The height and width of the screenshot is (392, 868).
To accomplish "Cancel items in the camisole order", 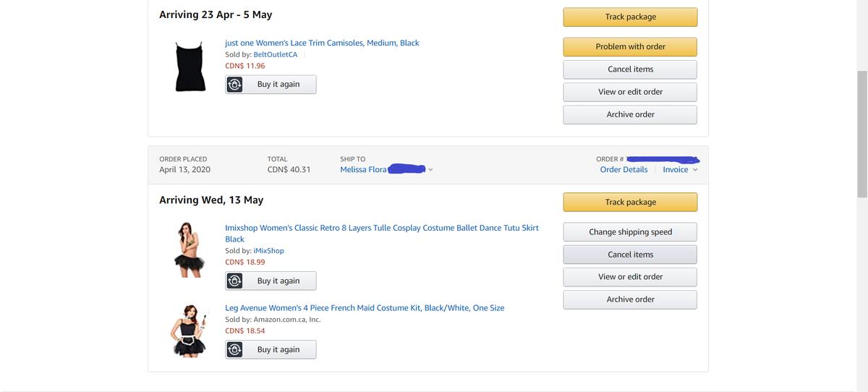I will tap(630, 69).
